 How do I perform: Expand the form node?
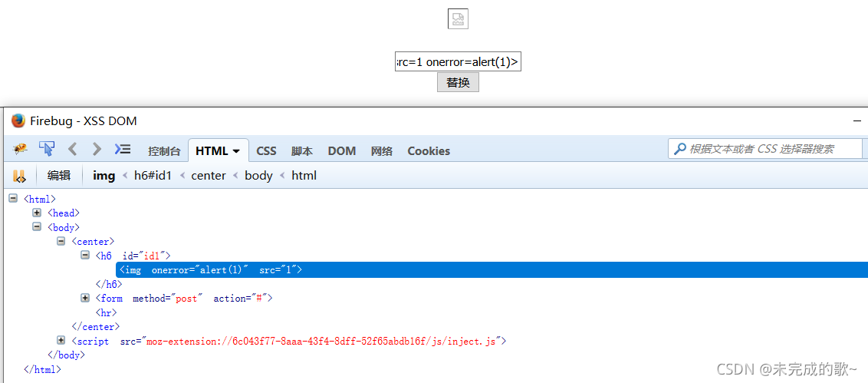(x=85, y=299)
